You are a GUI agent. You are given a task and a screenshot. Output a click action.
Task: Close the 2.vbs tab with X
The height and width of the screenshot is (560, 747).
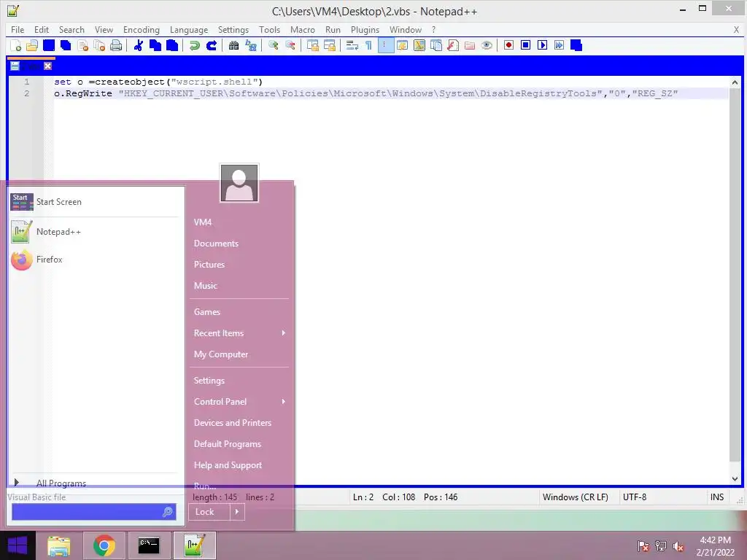(x=47, y=66)
